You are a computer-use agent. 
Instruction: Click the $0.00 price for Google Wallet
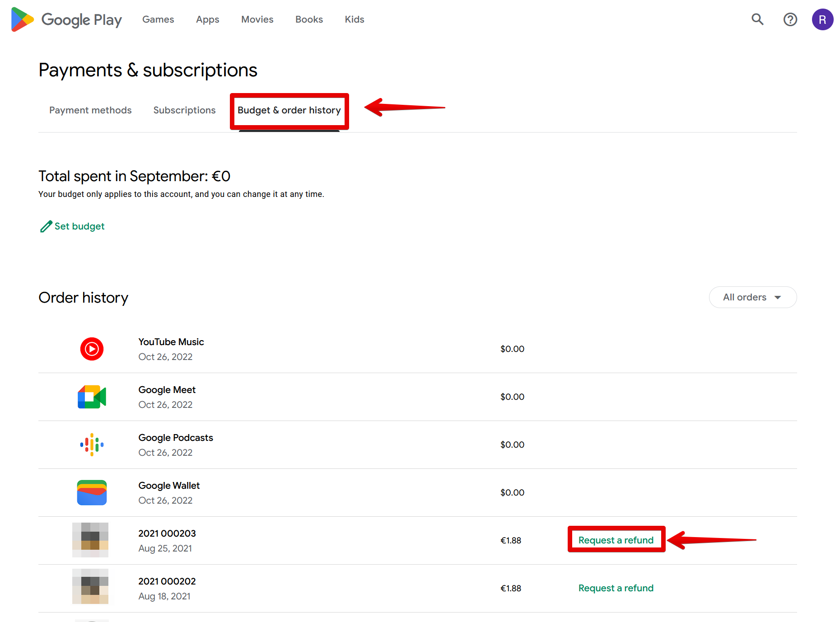[x=512, y=492]
